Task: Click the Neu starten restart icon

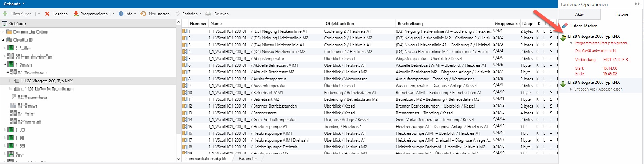Action: pyautogui.click(x=143, y=14)
